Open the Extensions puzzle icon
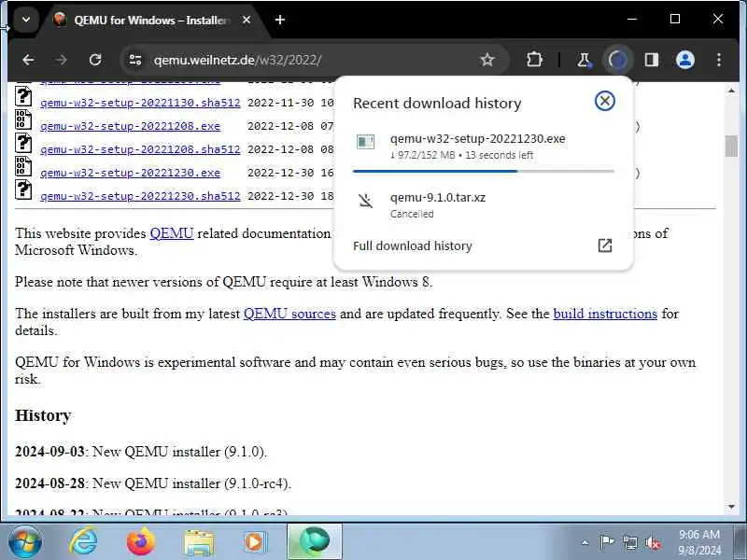The height and width of the screenshot is (560, 747). tap(534, 60)
